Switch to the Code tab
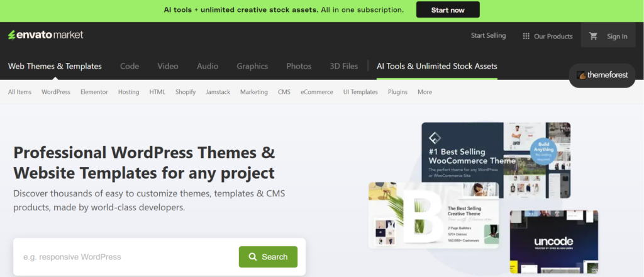This screenshot has height=277, width=644. click(x=129, y=66)
